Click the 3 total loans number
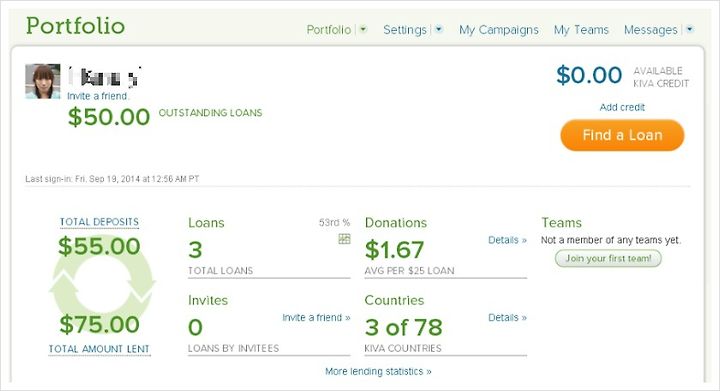The width and height of the screenshot is (720, 391). tap(195, 250)
